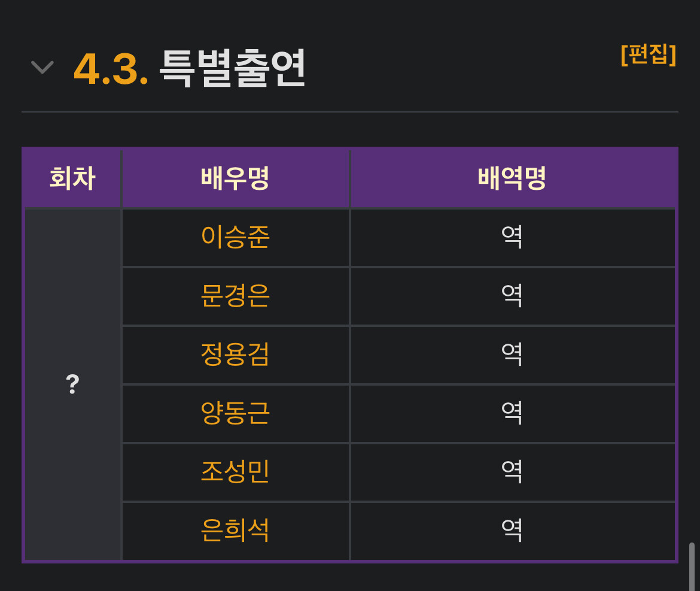Screen dimensions: 700x591
Task: Click the 역 cell beside 양동근
Action: (x=512, y=413)
